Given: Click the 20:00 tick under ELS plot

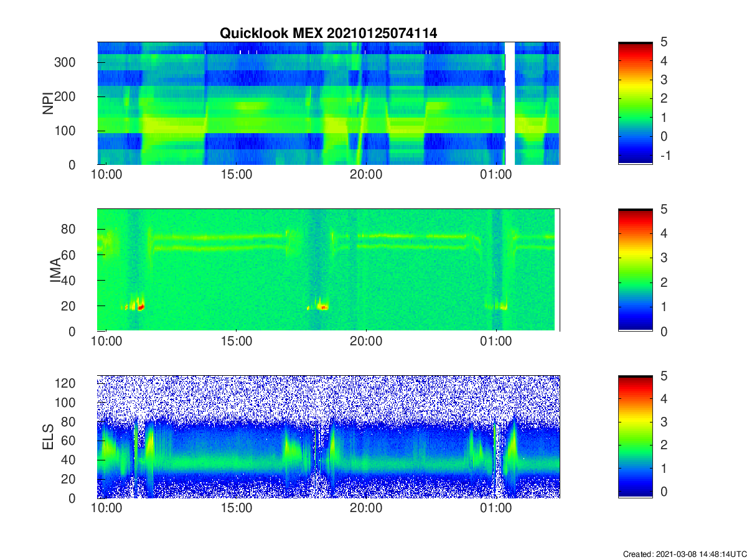Looking at the screenshot, I should 365,508.
